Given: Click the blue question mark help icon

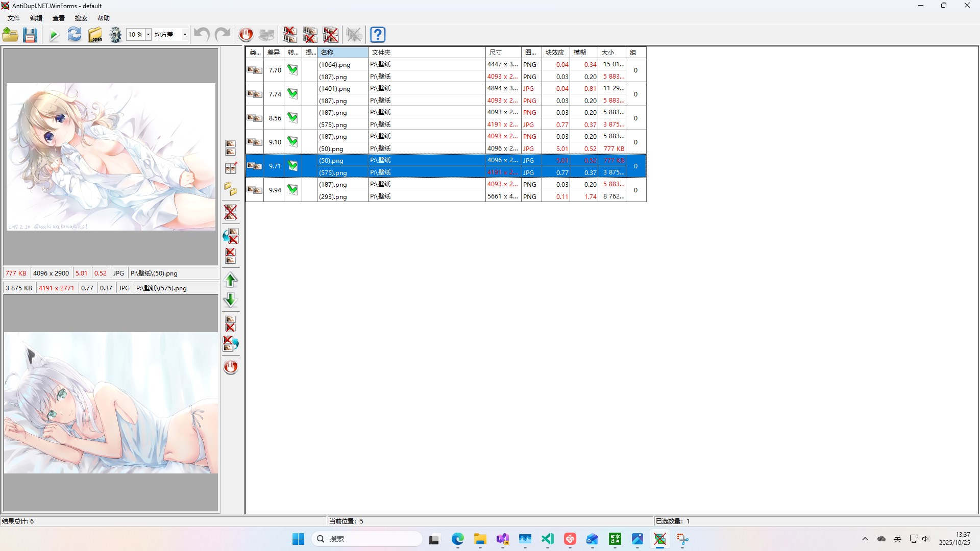Looking at the screenshot, I should pos(378,35).
